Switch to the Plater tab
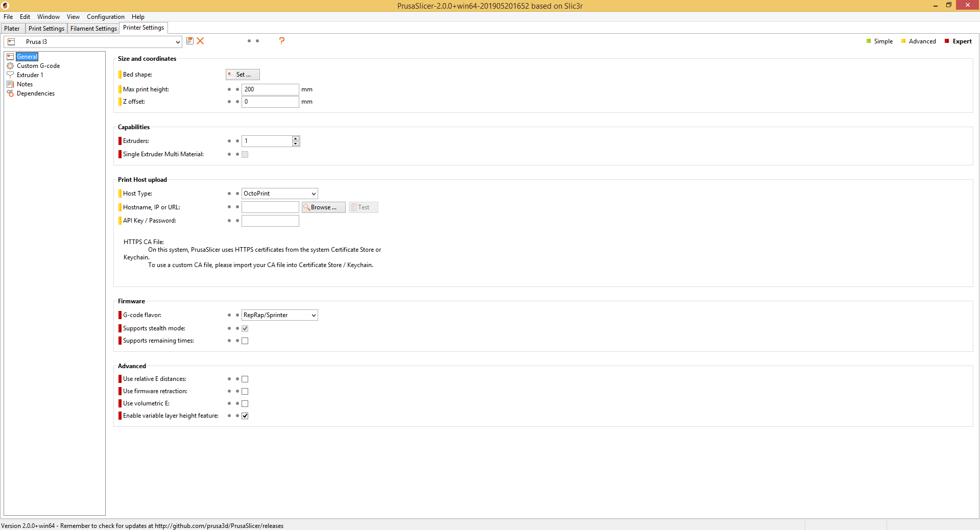980x530 pixels. [12, 29]
